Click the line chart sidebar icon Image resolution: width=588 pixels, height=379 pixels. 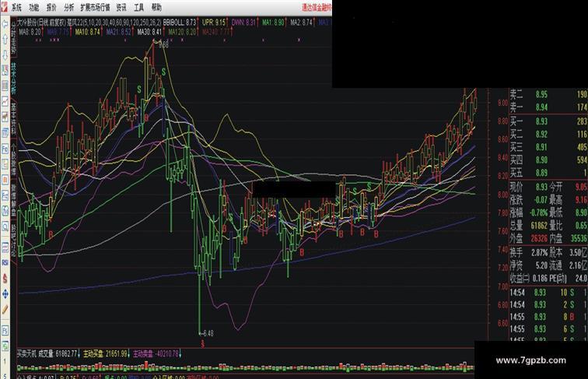[x=5, y=101]
